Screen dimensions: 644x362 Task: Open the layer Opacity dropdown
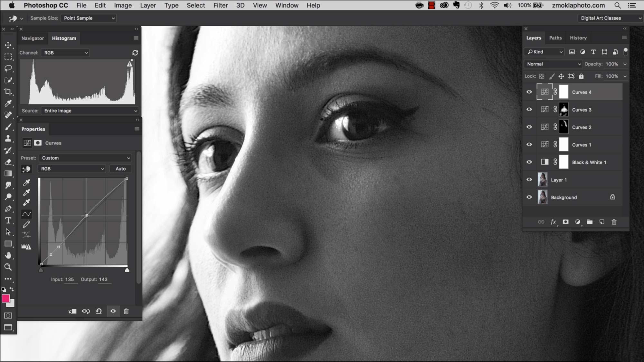[625, 64]
